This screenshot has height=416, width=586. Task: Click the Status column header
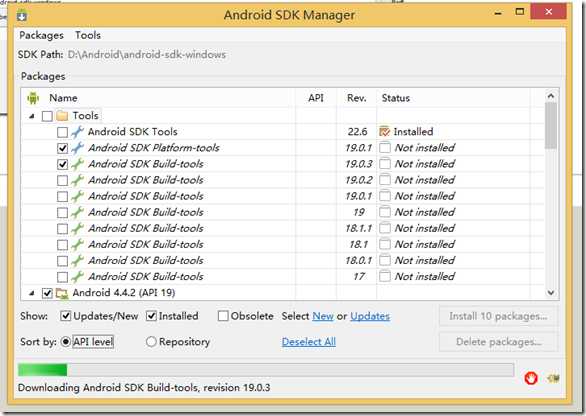[396, 98]
